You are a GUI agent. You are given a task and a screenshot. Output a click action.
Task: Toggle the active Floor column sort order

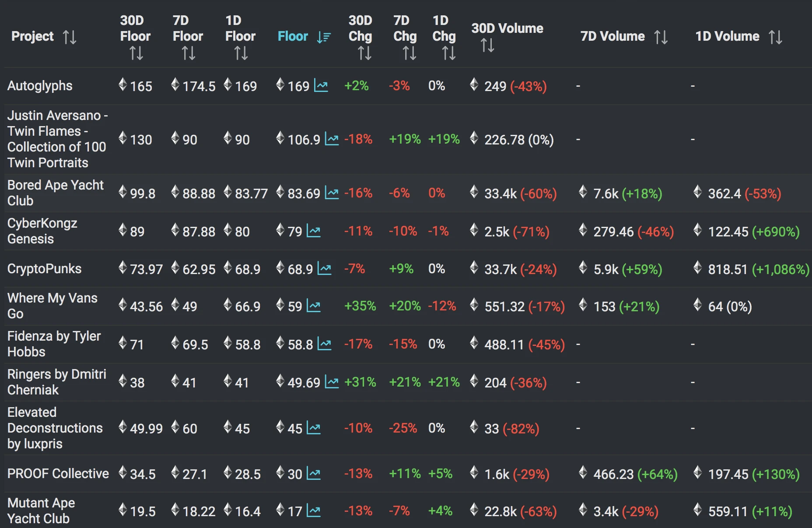[x=324, y=37]
